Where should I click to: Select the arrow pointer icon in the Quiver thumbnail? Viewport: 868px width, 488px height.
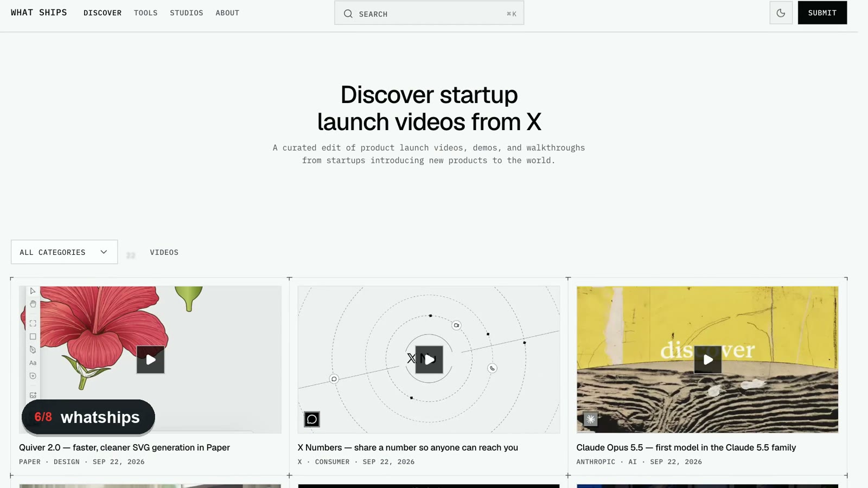click(33, 291)
